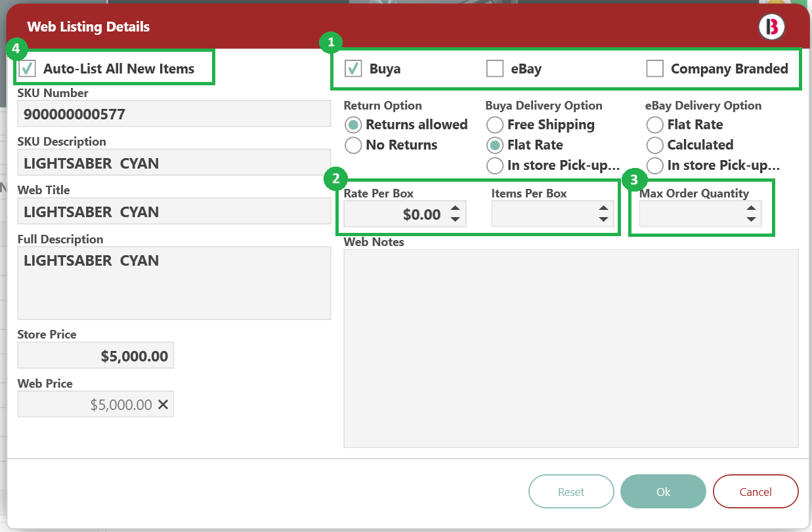Check the Company Branded checkbox

click(655, 68)
